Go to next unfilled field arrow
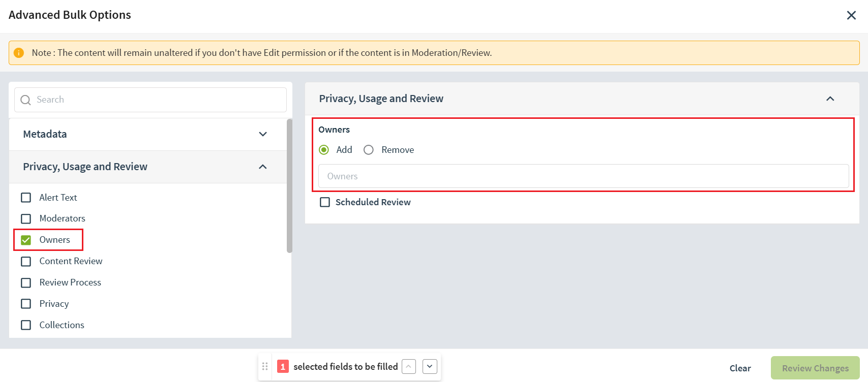Image resolution: width=868 pixels, height=382 pixels. 430,366
